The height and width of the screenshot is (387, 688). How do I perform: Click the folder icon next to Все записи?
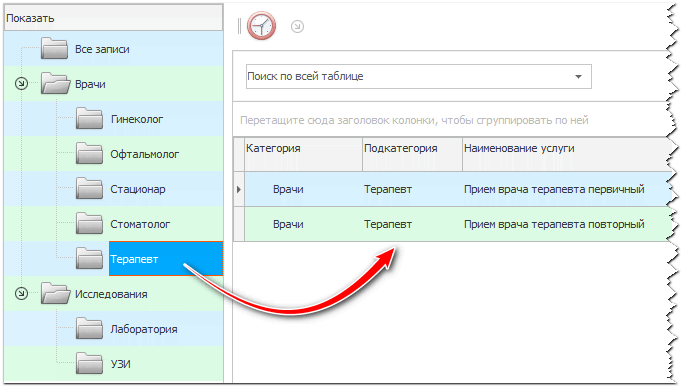(54, 48)
